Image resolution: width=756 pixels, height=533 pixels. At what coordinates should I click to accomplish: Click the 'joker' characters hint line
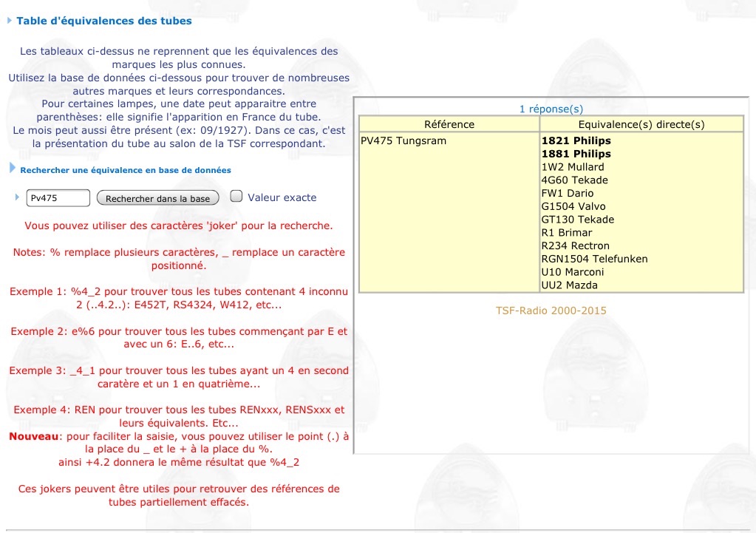pyautogui.click(x=179, y=225)
